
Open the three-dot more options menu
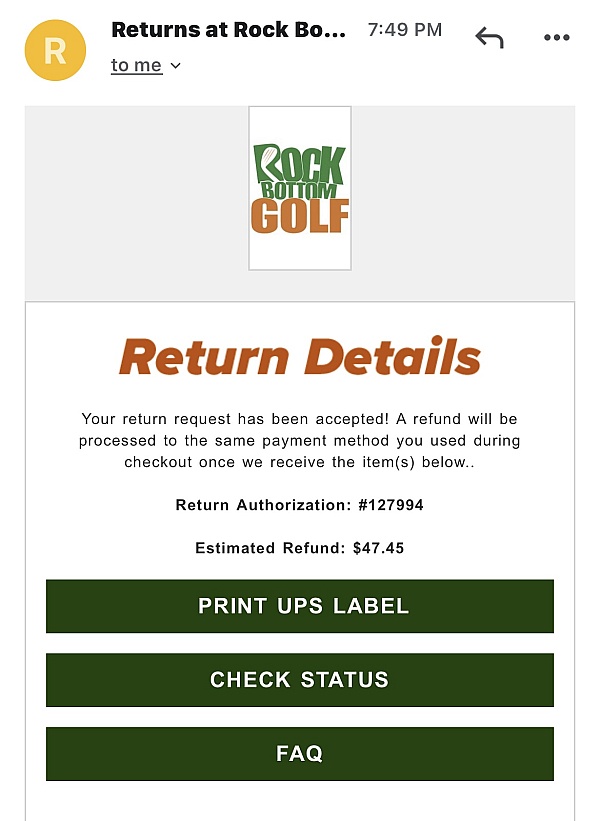click(556, 38)
